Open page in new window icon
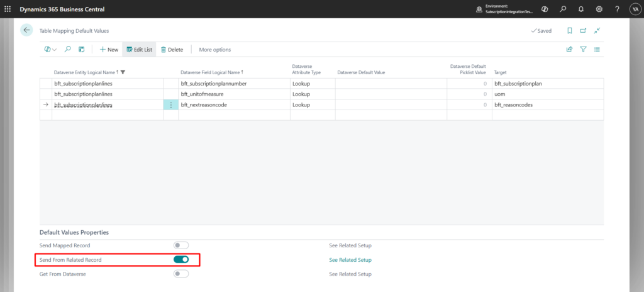Image resolution: width=644 pixels, height=292 pixels. click(x=583, y=30)
